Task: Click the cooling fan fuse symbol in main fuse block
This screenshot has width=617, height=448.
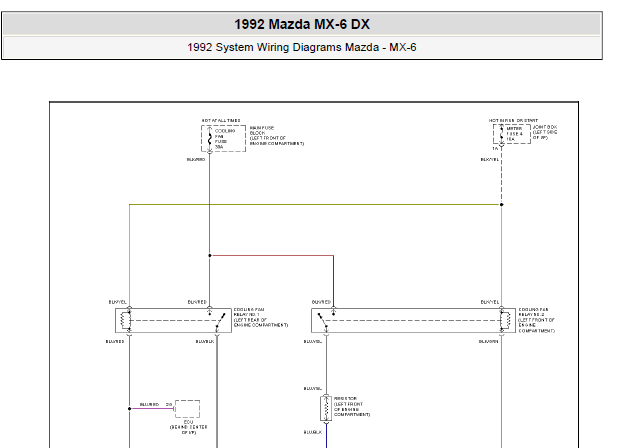Action: tap(210, 138)
